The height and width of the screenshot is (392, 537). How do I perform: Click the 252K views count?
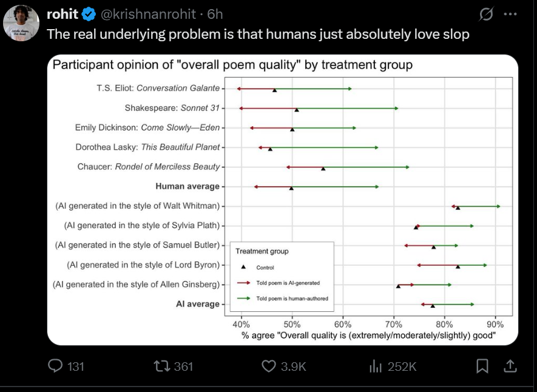(402, 366)
